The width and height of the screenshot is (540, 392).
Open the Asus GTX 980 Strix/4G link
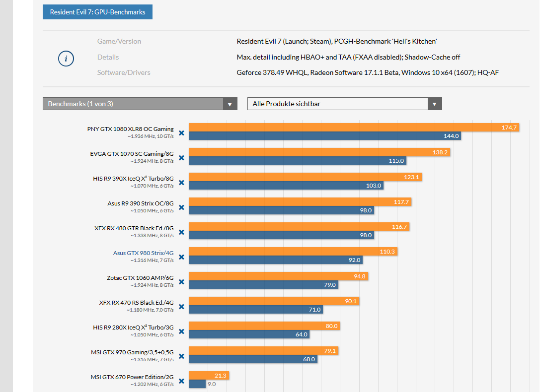pos(143,253)
